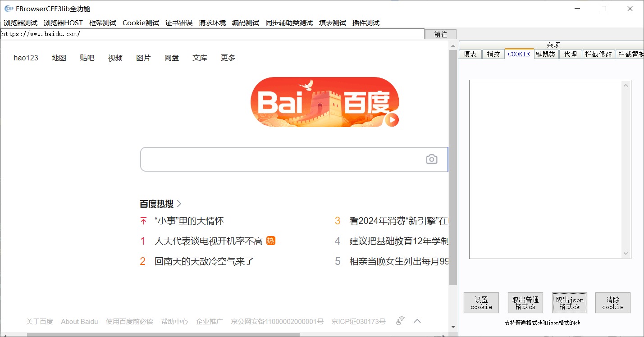
Task: Click the top-pinned arrow icon in hot search
Action: click(143, 221)
